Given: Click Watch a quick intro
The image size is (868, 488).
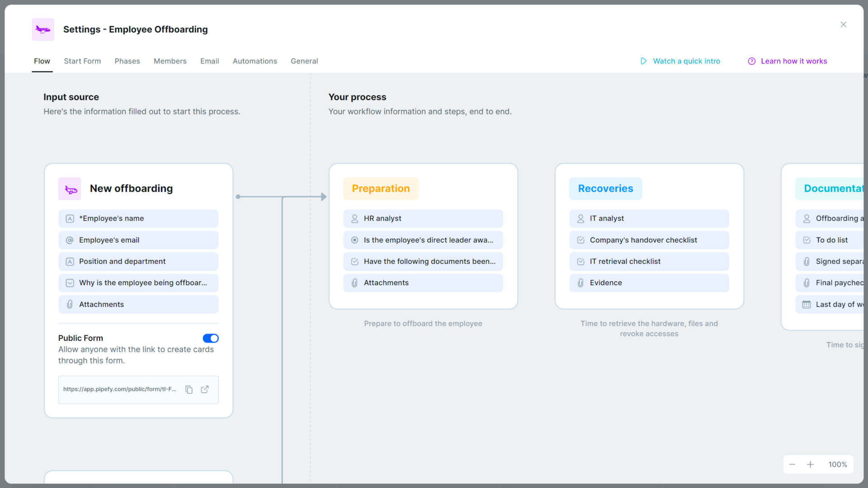Looking at the screenshot, I should coord(686,61).
